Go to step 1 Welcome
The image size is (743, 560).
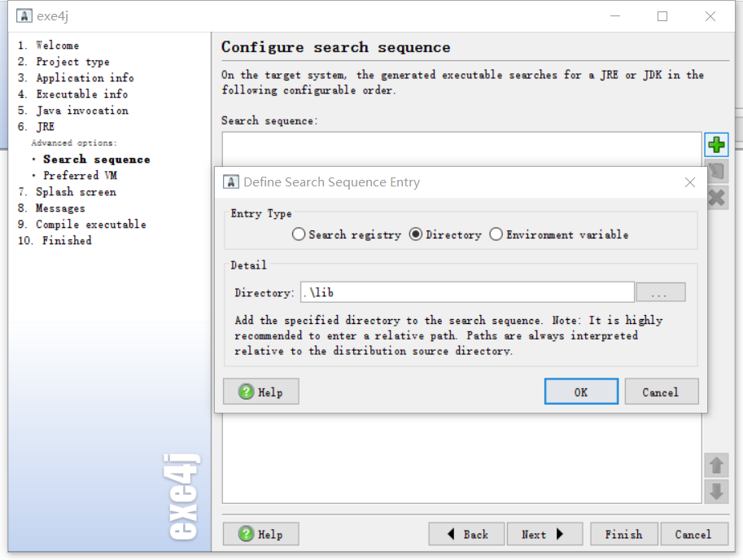point(48,46)
